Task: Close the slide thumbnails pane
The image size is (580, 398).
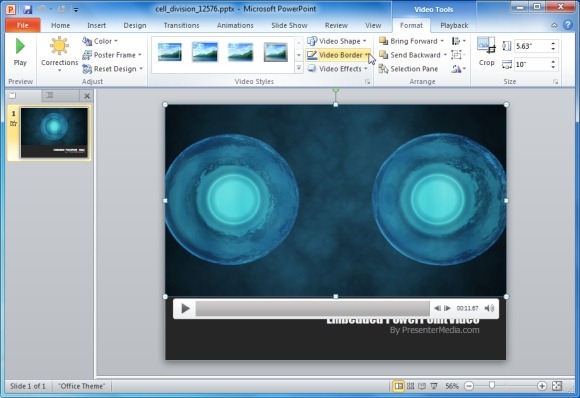Action: point(87,96)
